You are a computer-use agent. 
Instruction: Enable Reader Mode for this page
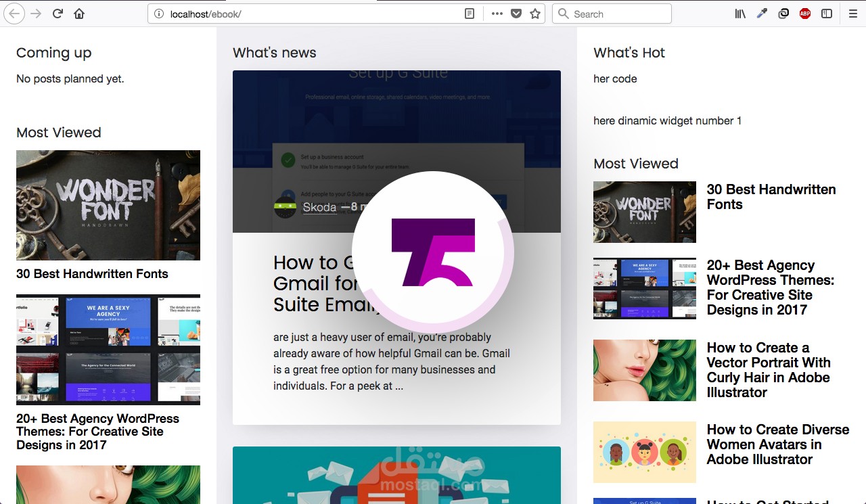coord(470,14)
